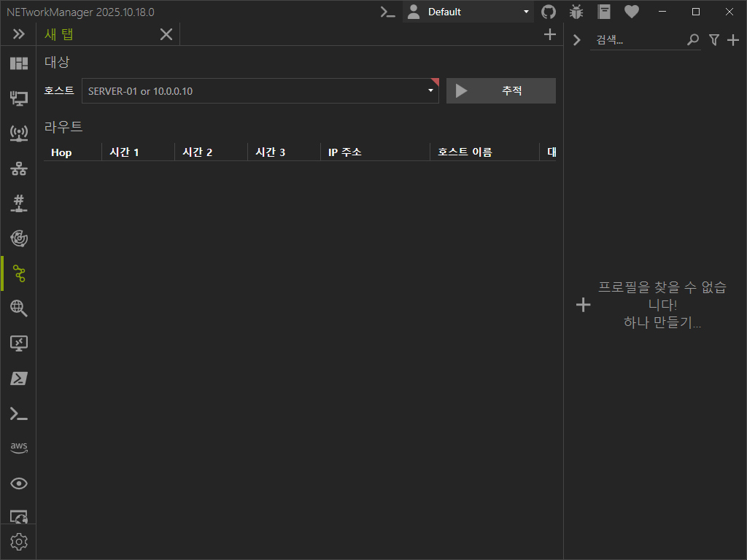Viewport: 747px width, 560px height.
Task: Add a new tab with plus
Action: pyautogui.click(x=550, y=34)
